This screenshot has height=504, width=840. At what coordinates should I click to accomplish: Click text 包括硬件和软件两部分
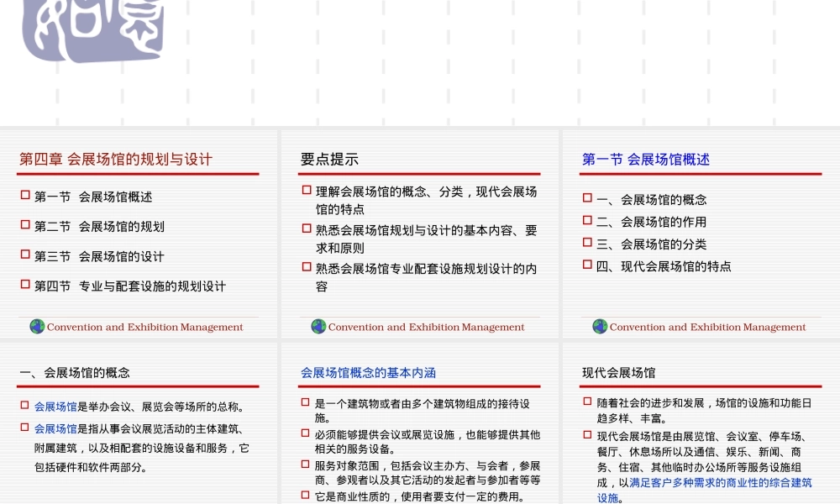click(x=91, y=468)
